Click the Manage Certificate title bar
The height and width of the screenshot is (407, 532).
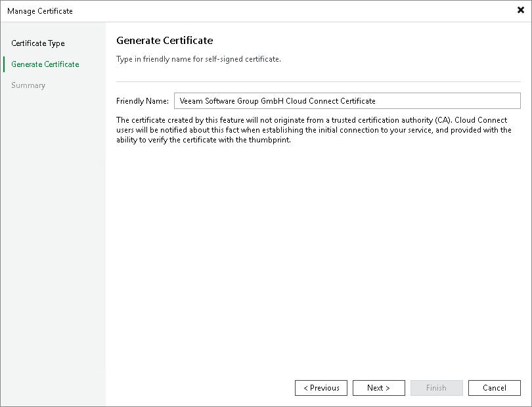(40, 11)
